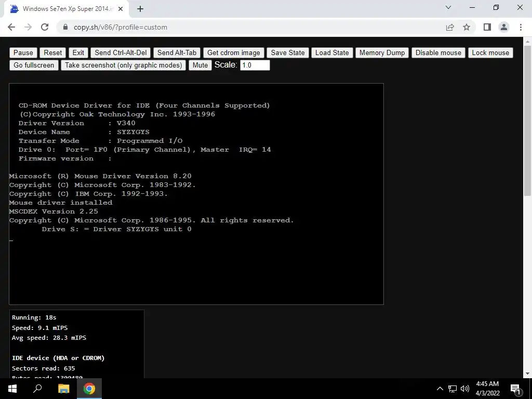Mute the emulator sound
The width and height of the screenshot is (532, 399).
[x=200, y=65]
